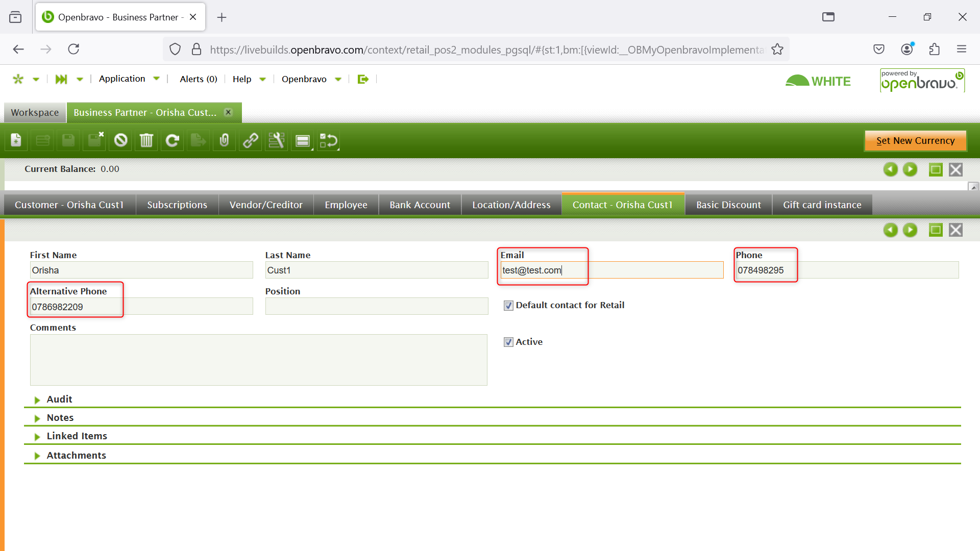
Task: Click the Undo changes cancel icon
Action: 120,140
